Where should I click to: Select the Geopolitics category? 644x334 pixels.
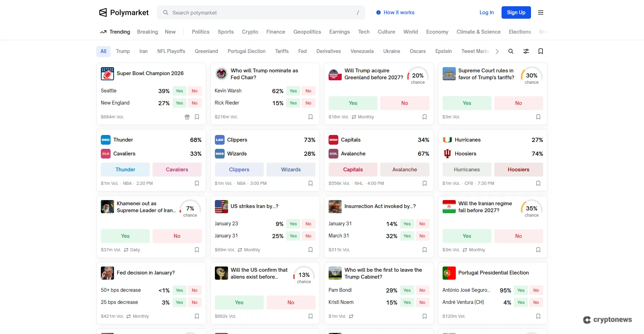(x=307, y=32)
